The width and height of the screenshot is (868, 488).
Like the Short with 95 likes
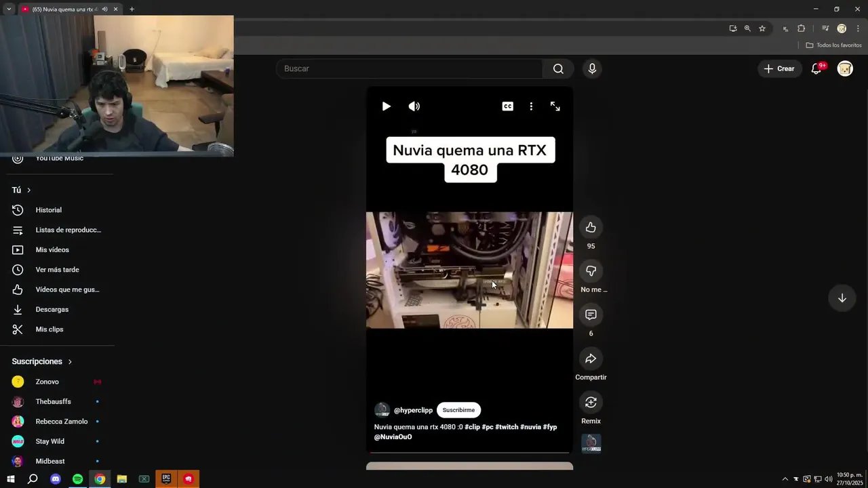pos(591,228)
